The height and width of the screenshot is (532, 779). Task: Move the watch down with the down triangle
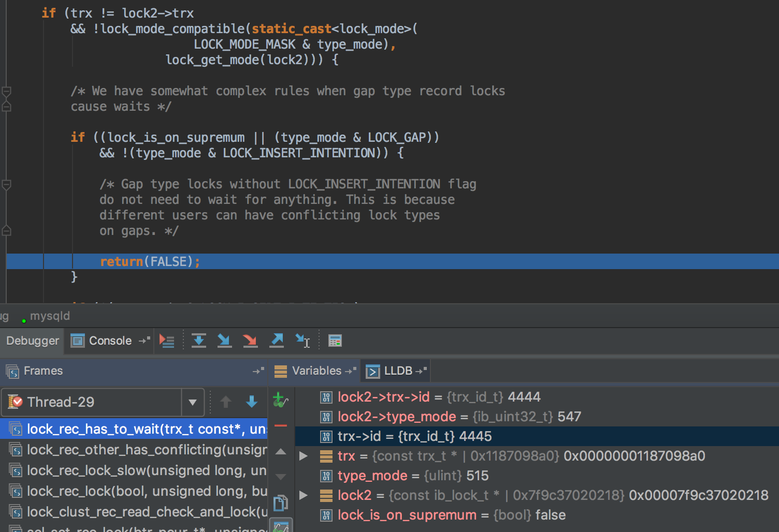pos(280,476)
